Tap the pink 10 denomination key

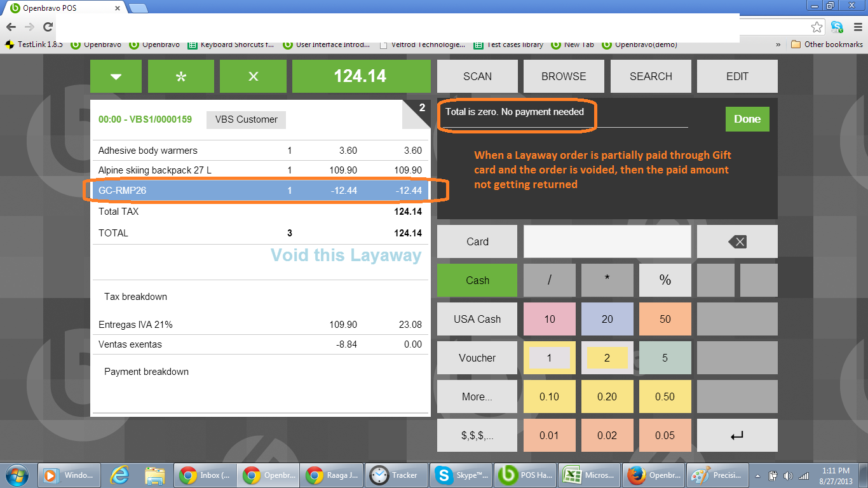click(x=550, y=319)
